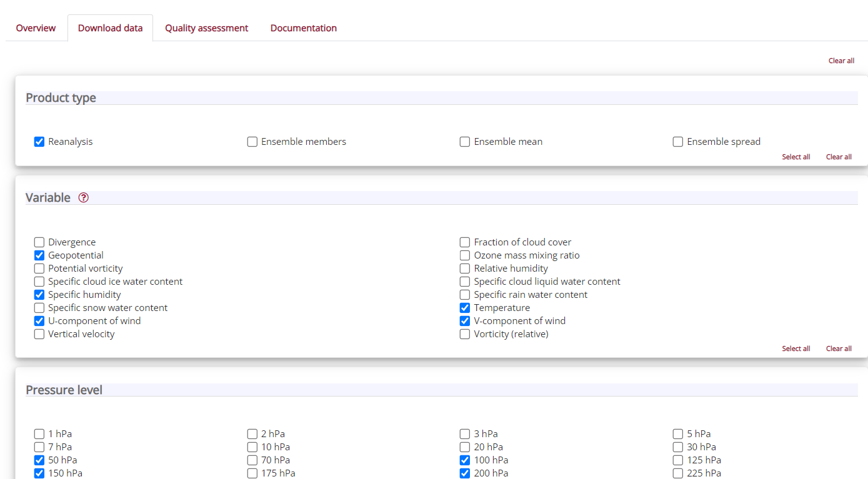The image size is (868, 479).
Task: Check the Vertical velocity variable
Action: pos(39,334)
